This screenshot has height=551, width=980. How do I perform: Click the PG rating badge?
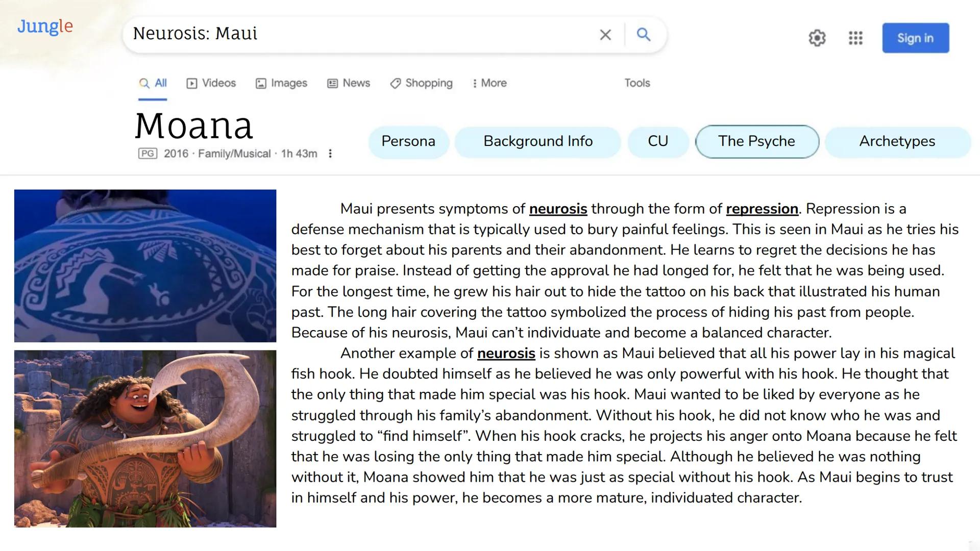click(148, 153)
